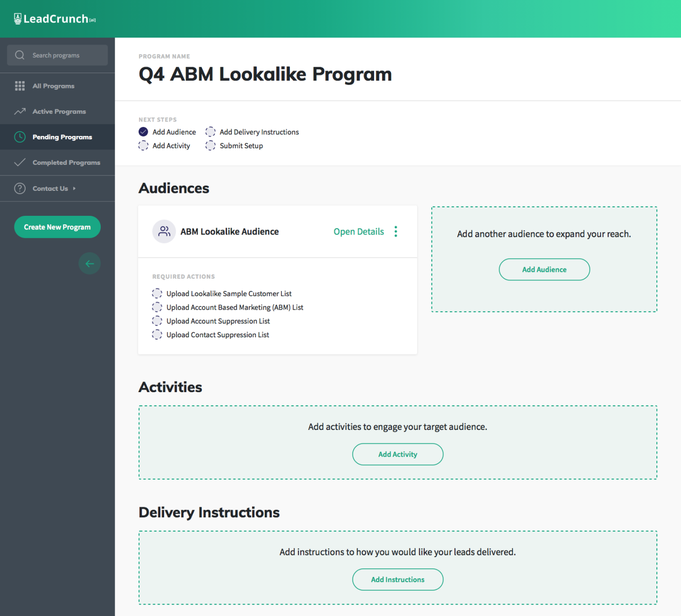Image resolution: width=681 pixels, height=616 pixels.
Task: Click the program title Q4 ABM Lookalike Program
Action: (x=265, y=74)
